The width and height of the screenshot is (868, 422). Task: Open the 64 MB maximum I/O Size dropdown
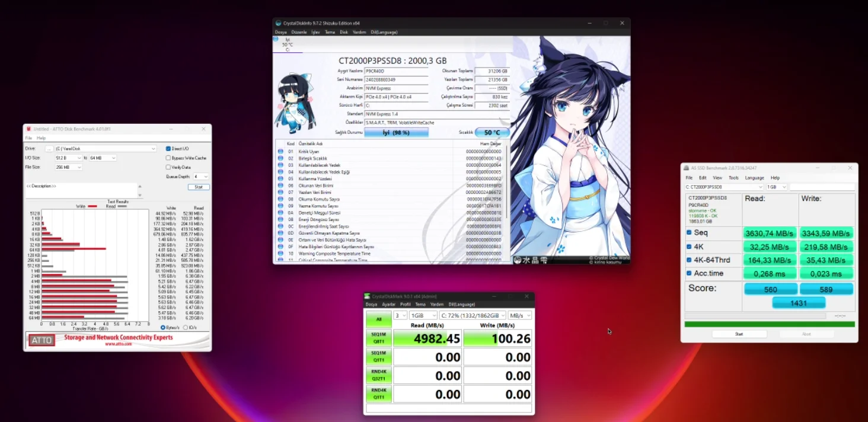[x=103, y=158]
